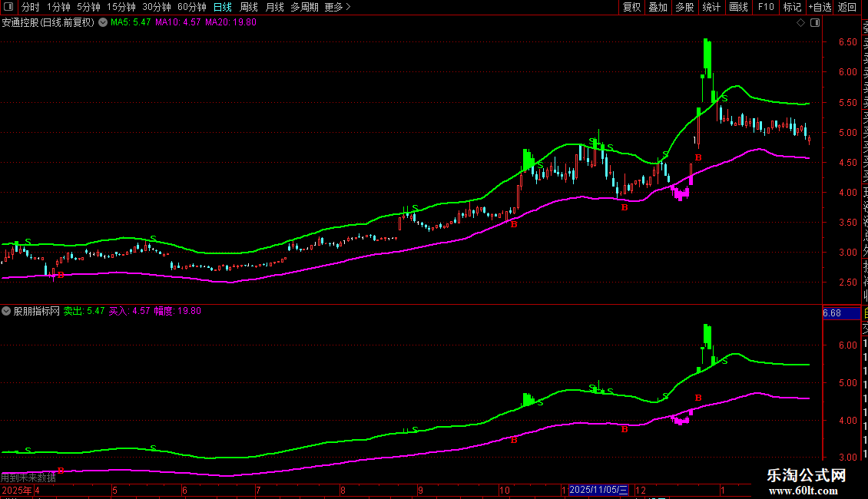The height and width of the screenshot is (499, 868).
Task: Toggle the right side panel icon
Action: click(815, 23)
